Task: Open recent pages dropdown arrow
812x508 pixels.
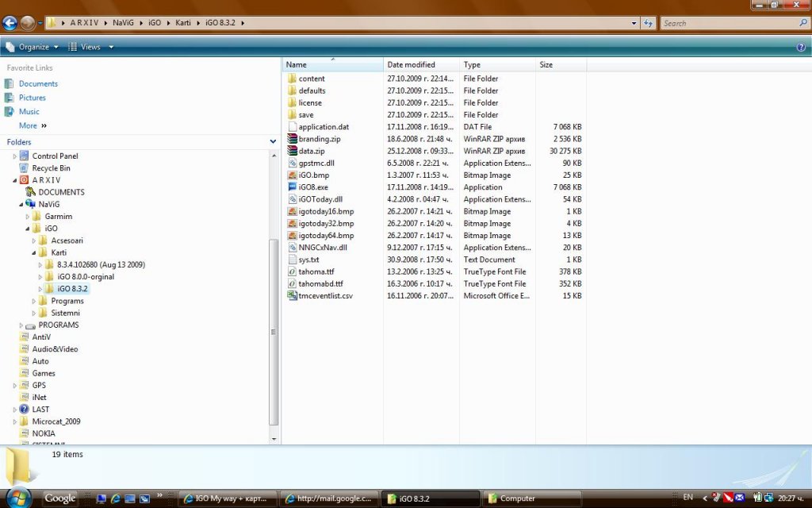Action: (x=40, y=23)
